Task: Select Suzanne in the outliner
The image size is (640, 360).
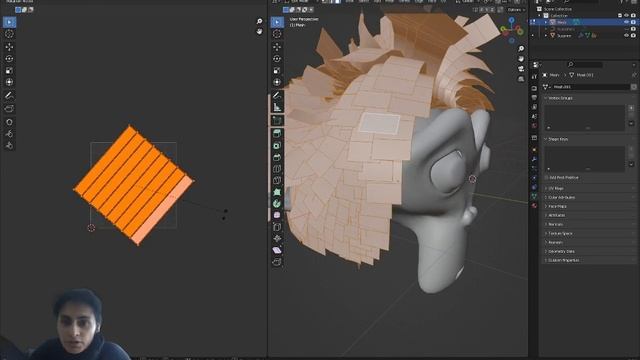Action: click(x=564, y=36)
